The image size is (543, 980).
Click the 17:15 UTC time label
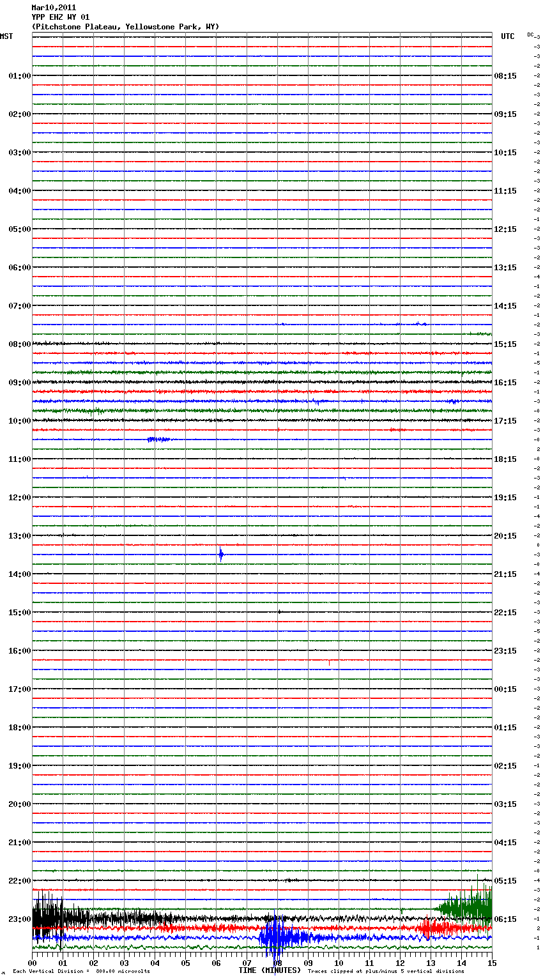(505, 421)
